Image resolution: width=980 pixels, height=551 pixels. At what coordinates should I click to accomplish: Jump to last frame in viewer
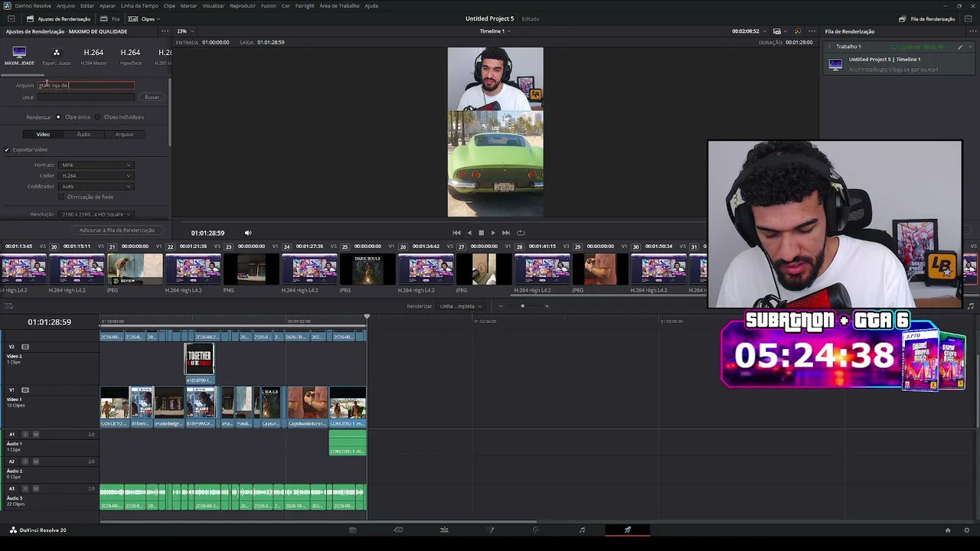point(505,233)
